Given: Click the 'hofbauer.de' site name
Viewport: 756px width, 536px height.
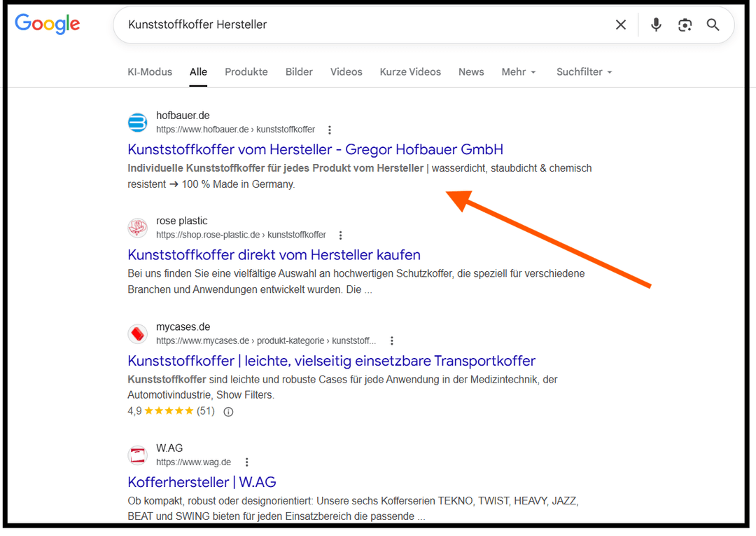Looking at the screenshot, I should coord(183,116).
